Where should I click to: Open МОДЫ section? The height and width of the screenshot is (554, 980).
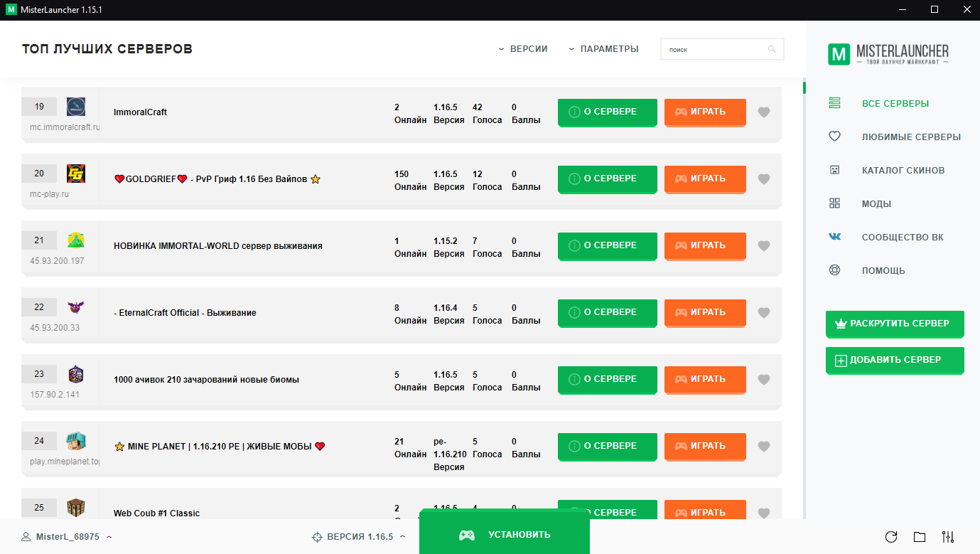point(876,203)
